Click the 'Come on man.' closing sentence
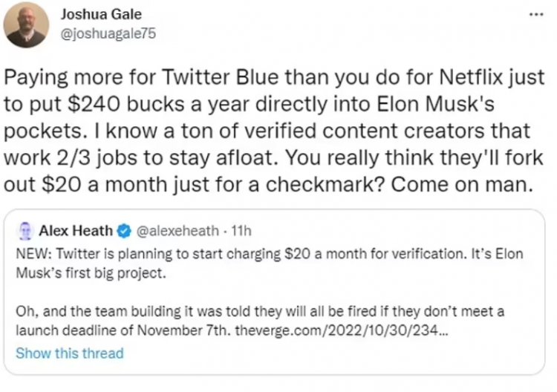The image size is (557, 392). pyautogui.click(x=462, y=185)
